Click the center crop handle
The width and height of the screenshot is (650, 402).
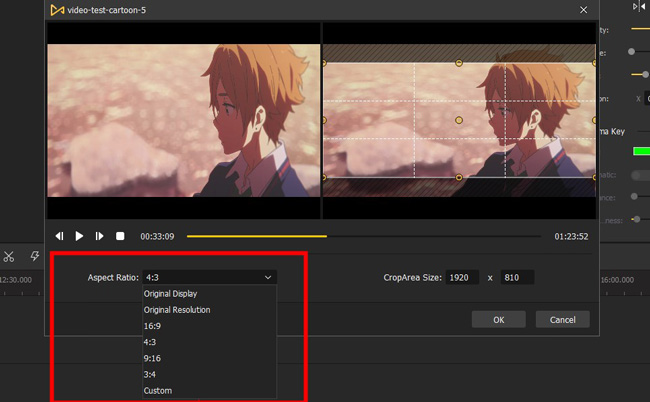(459, 120)
